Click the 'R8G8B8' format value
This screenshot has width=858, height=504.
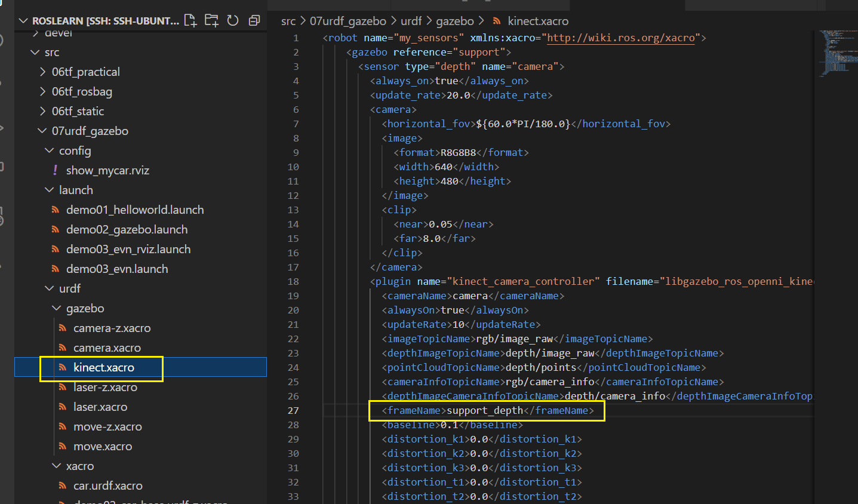tap(459, 152)
